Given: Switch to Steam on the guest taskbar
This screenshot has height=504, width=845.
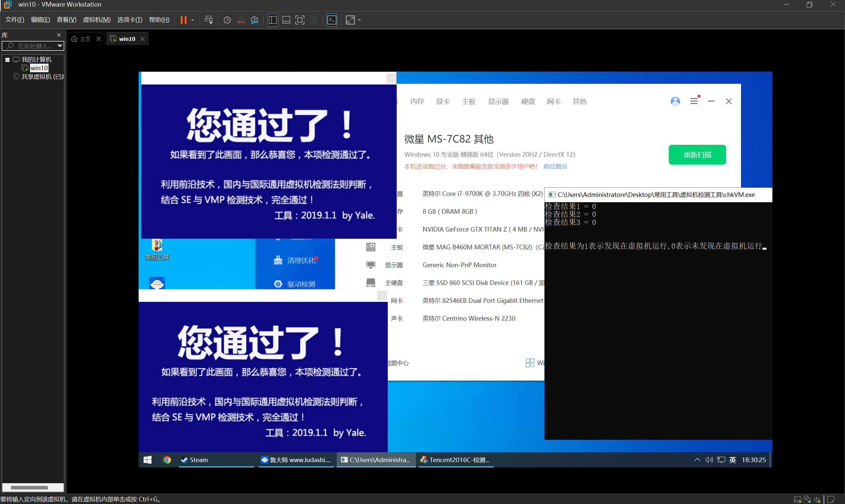Looking at the screenshot, I should click(x=217, y=459).
